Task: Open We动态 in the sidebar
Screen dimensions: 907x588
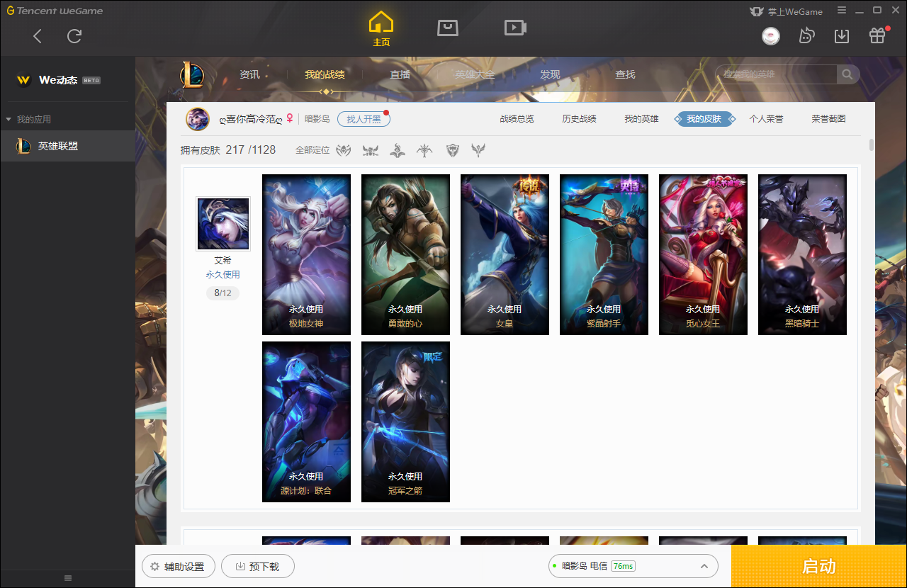Action: (x=58, y=80)
